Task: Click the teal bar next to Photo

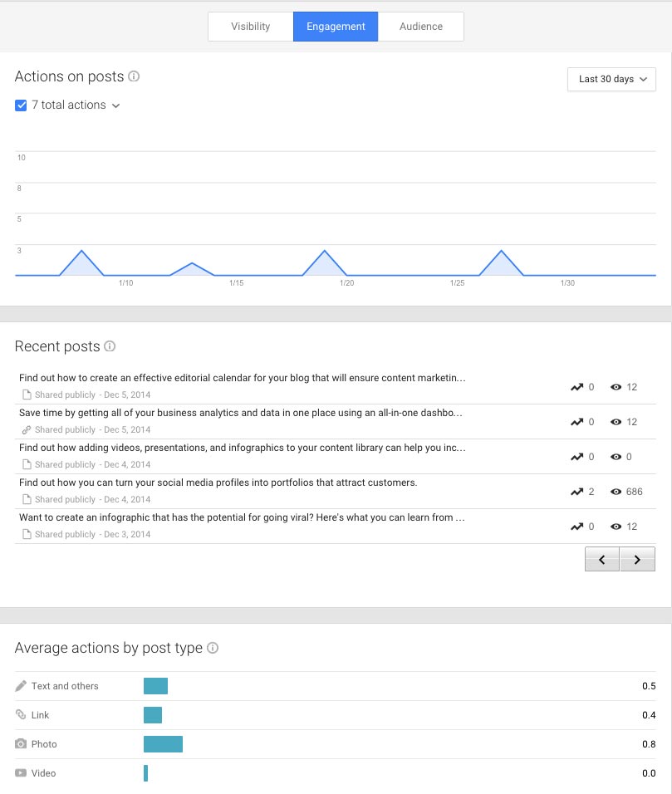Action: (163, 744)
